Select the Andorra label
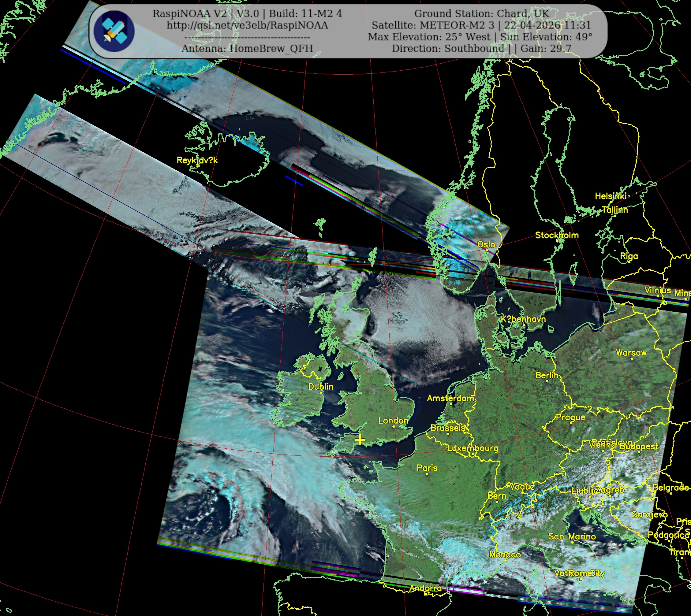This screenshot has height=616, width=691. [425, 588]
